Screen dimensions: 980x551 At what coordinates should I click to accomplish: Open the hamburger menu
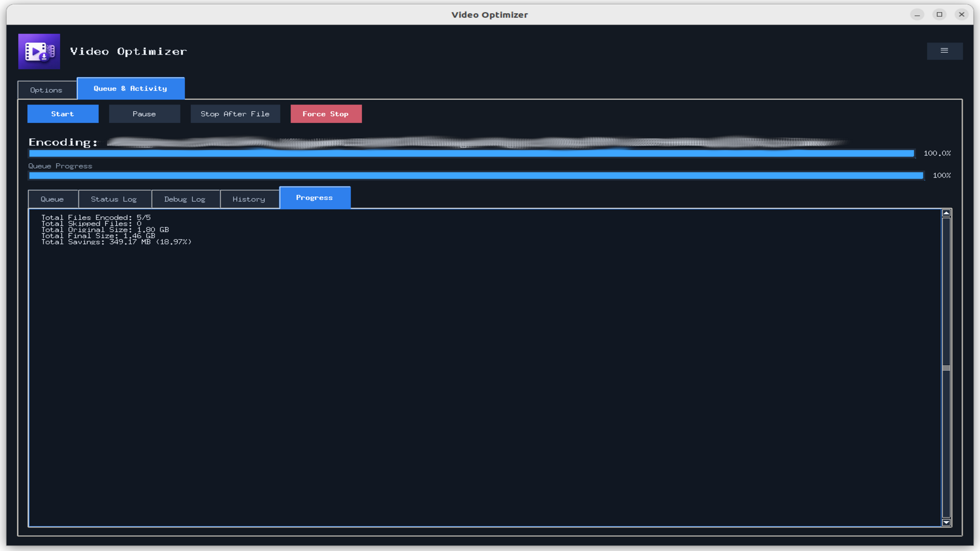point(944,51)
